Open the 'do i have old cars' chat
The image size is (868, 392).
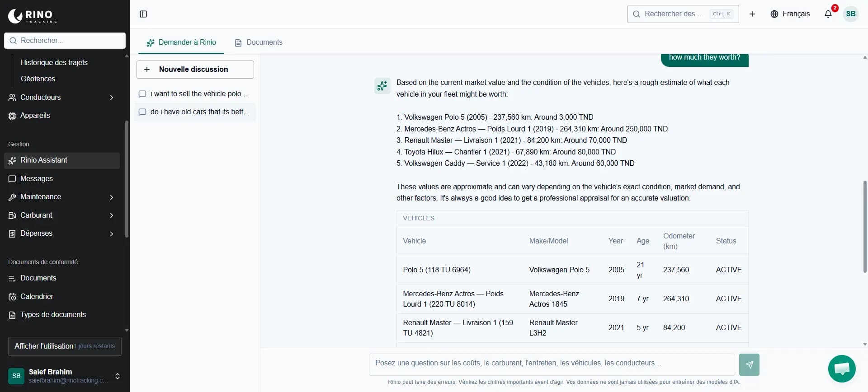195,112
